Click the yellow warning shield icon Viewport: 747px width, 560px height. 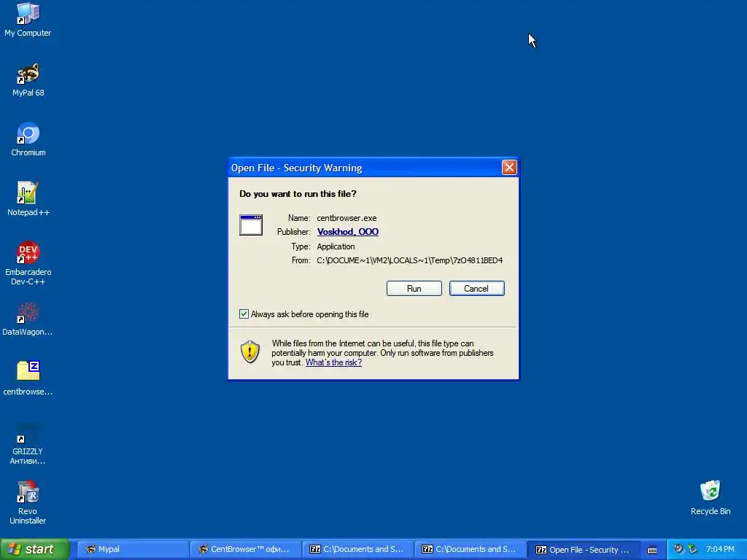point(250,352)
